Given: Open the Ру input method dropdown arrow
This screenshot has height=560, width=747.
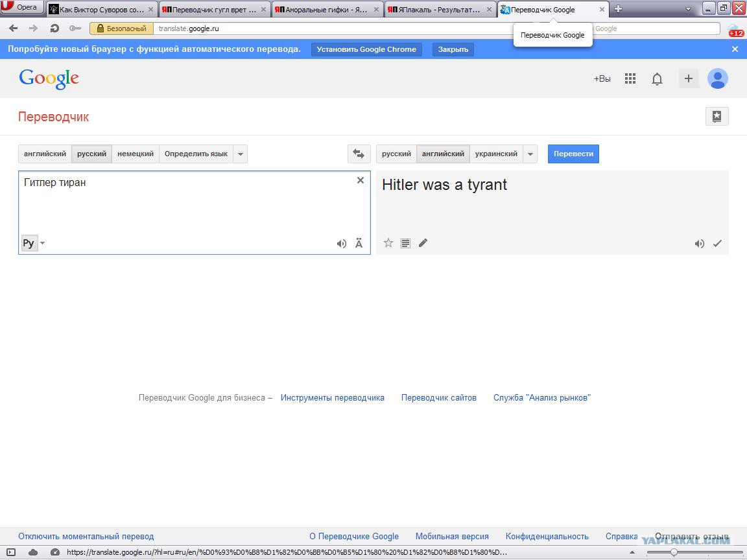Looking at the screenshot, I should point(42,243).
